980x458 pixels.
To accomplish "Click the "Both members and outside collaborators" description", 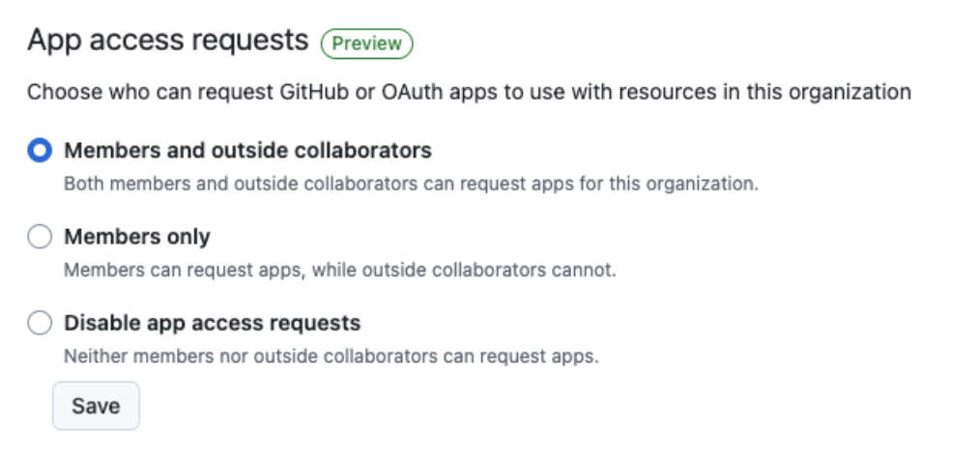I will pos(411,184).
